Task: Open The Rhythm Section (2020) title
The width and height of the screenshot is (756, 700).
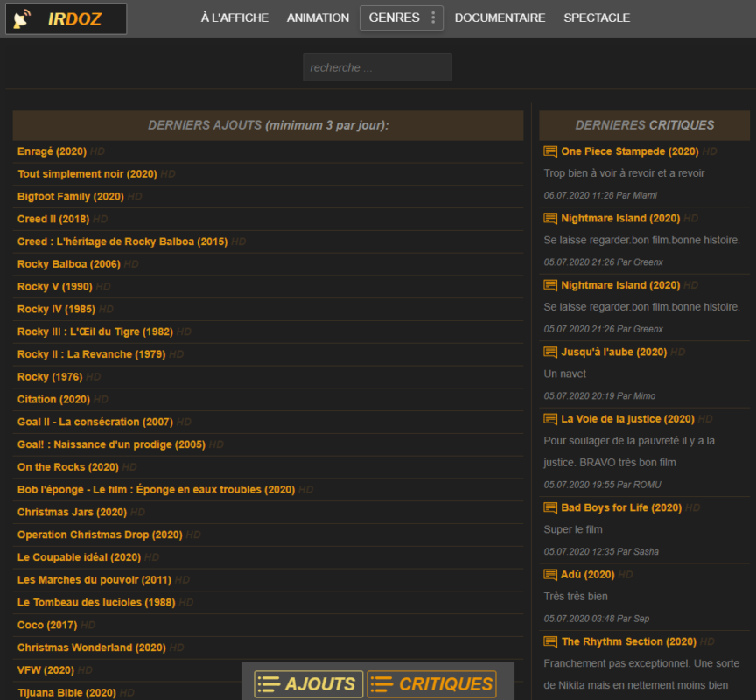Action: 629,641
